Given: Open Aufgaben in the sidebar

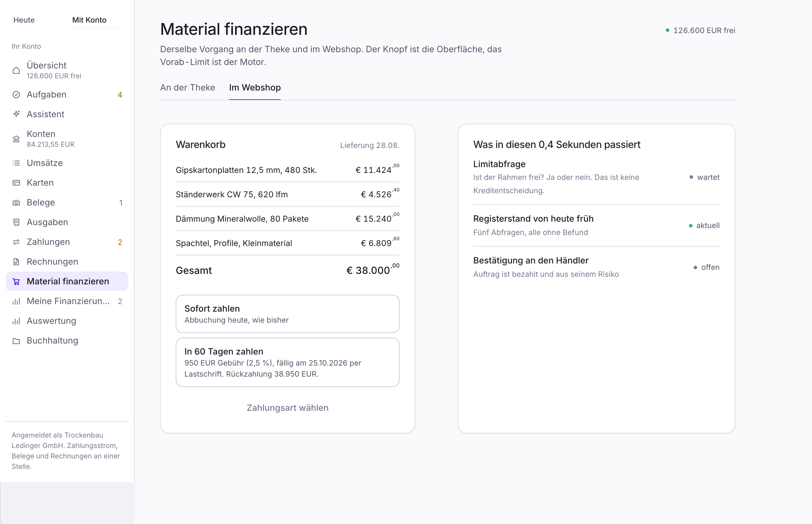Looking at the screenshot, I should [67, 95].
